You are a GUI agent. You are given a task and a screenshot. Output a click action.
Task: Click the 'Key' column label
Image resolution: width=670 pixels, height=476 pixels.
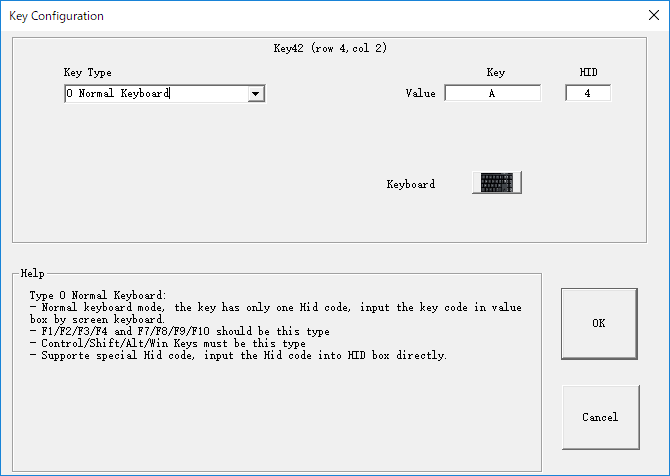[496, 72]
